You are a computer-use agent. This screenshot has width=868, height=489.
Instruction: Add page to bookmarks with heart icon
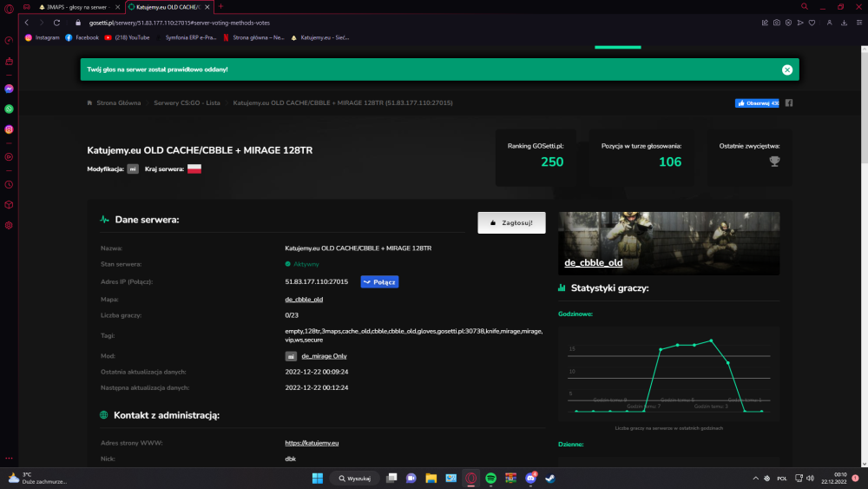(812, 23)
